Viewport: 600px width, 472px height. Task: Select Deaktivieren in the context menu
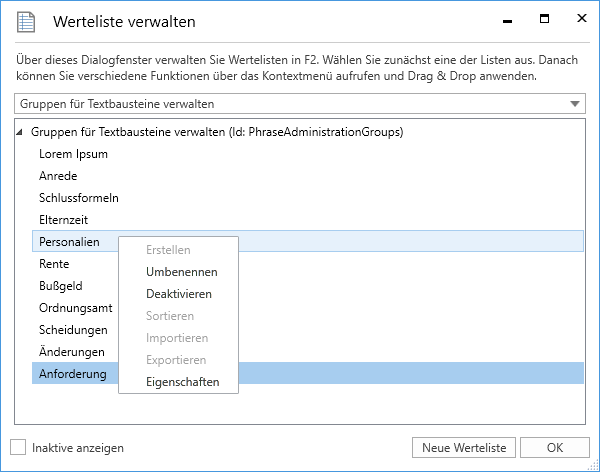[x=179, y=294]
